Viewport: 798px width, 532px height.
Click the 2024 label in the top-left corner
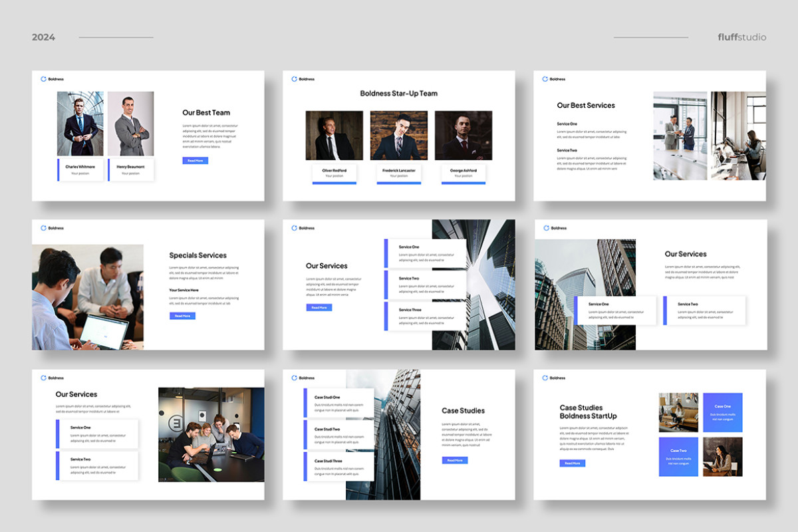point(44,37)
